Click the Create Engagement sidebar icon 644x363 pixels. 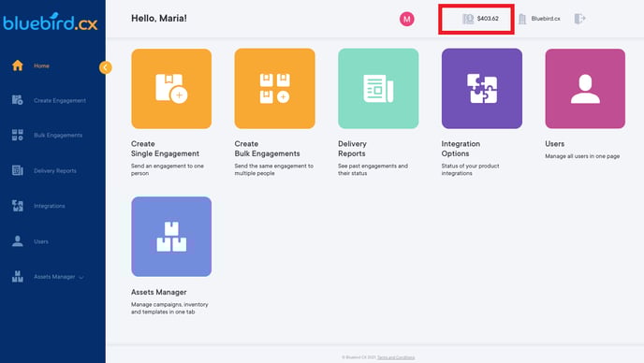(17, 100)
